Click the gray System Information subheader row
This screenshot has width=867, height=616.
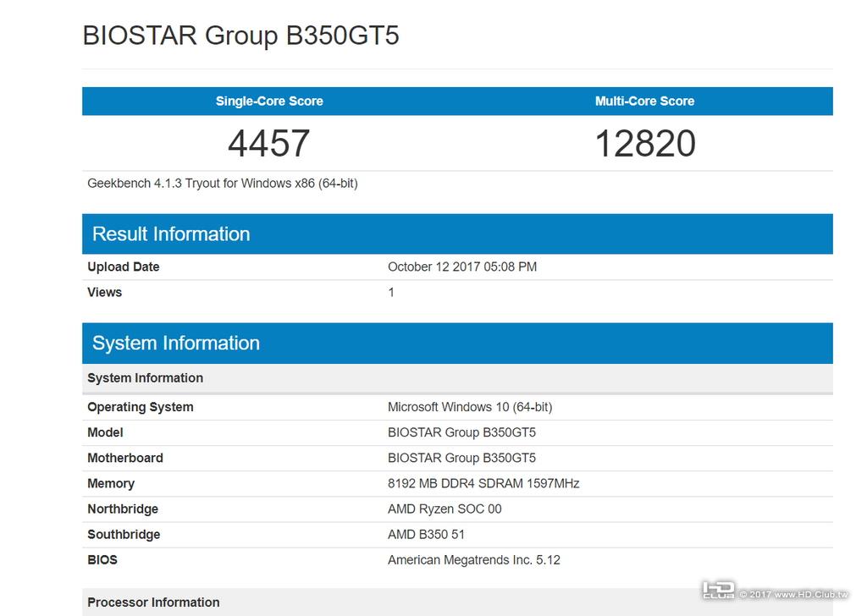(457, 378)
